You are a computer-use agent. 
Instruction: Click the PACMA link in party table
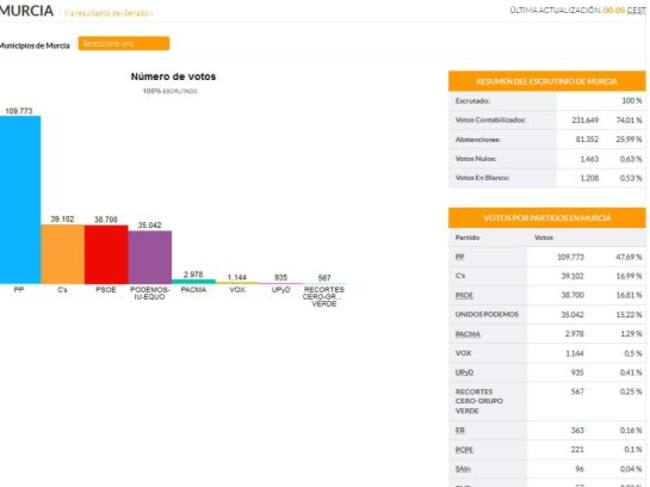(x=467, y=333)
